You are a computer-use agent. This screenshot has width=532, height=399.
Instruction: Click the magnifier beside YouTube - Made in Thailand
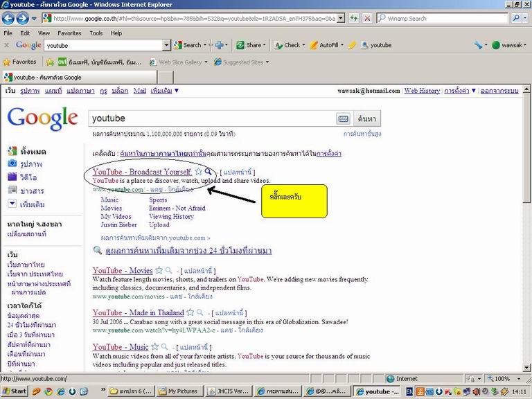(200, 312)
